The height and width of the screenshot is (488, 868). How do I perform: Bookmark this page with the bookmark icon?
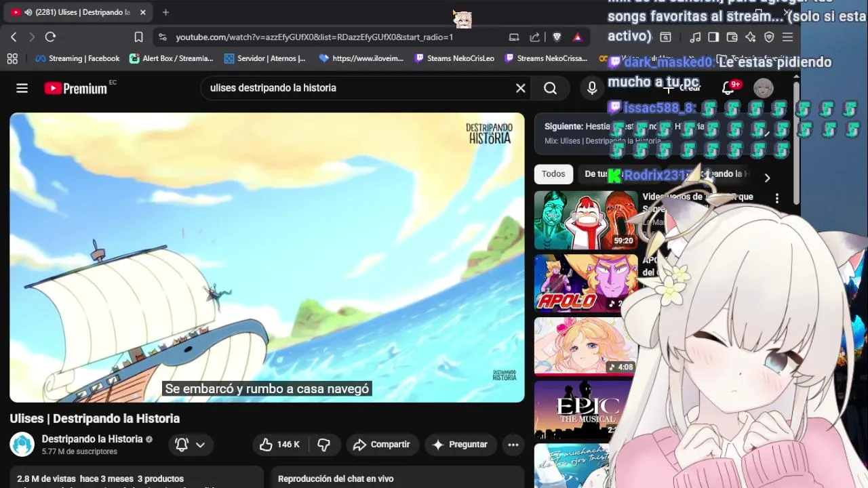[x=138, y=37]
